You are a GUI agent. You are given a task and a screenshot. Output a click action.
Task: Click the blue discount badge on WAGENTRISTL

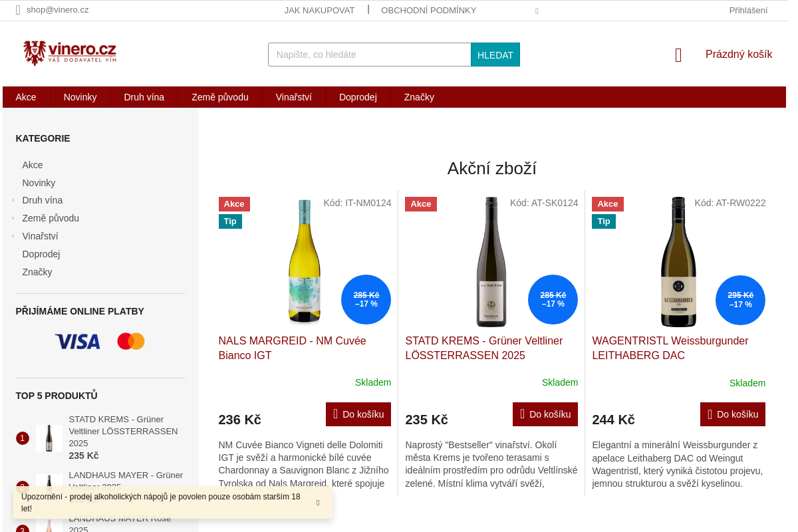[x=740, y=300]
